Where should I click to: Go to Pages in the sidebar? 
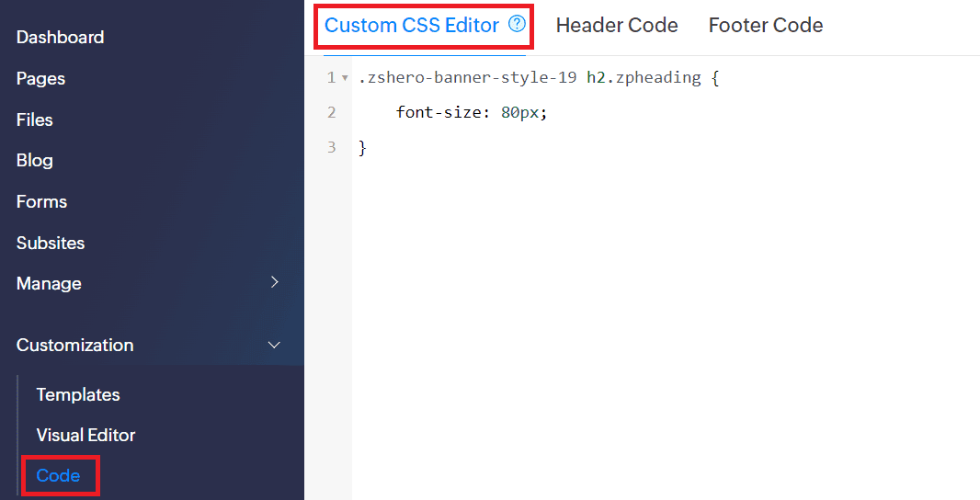click(x=40, y=78)
